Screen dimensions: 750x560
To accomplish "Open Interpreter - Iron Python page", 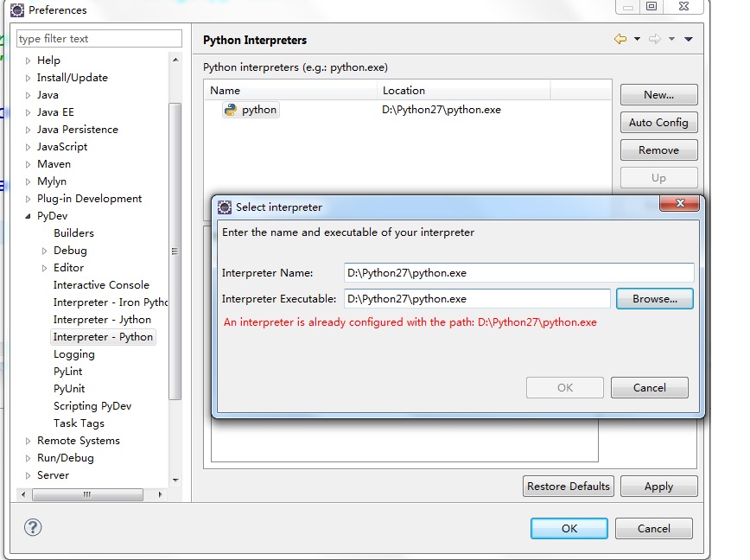I will click(111, 302).
